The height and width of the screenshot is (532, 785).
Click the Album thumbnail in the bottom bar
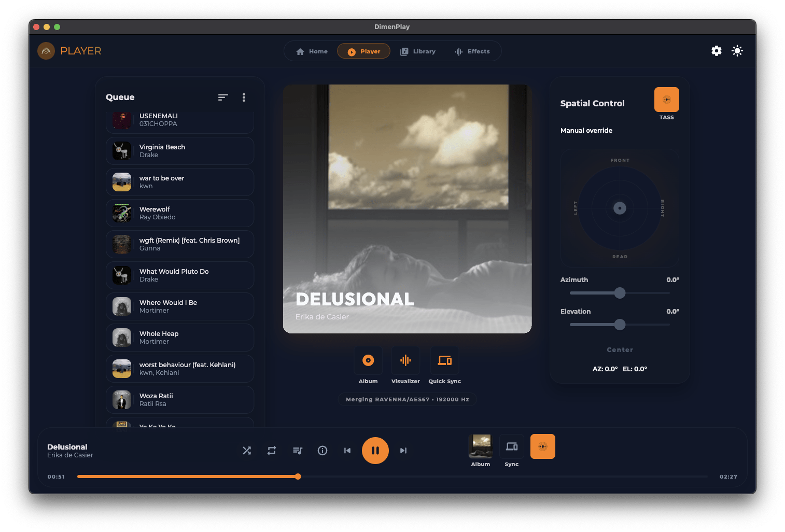tap(481, 446)
